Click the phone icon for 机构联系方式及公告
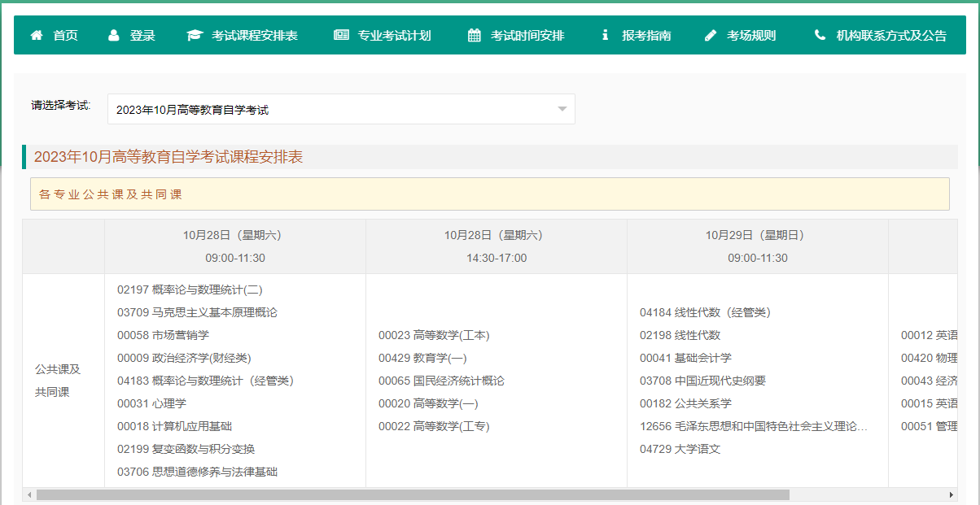980x505 pixels. coord(820,36)
